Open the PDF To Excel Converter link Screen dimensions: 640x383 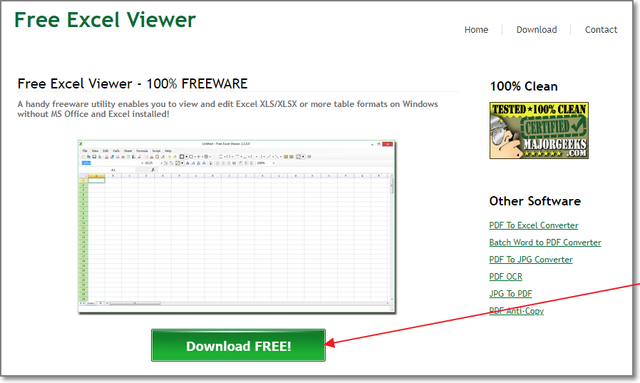[x=533, y=225]
